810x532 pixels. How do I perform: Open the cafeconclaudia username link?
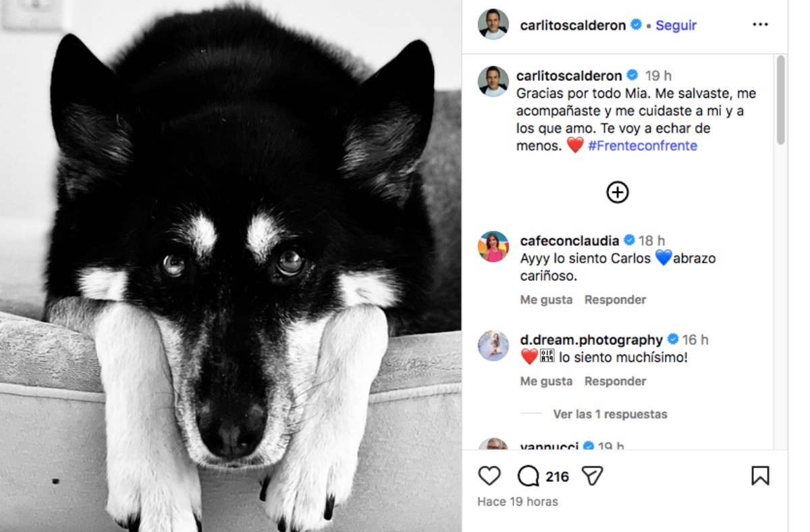point(569,240)
